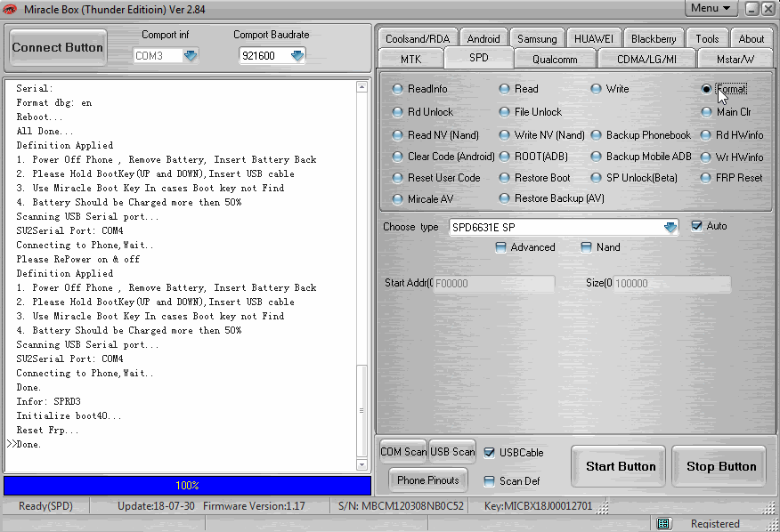The image size is (780, 532).
Task: Switch to the Coolsand/RDA tab
Action: click(418, 38)
